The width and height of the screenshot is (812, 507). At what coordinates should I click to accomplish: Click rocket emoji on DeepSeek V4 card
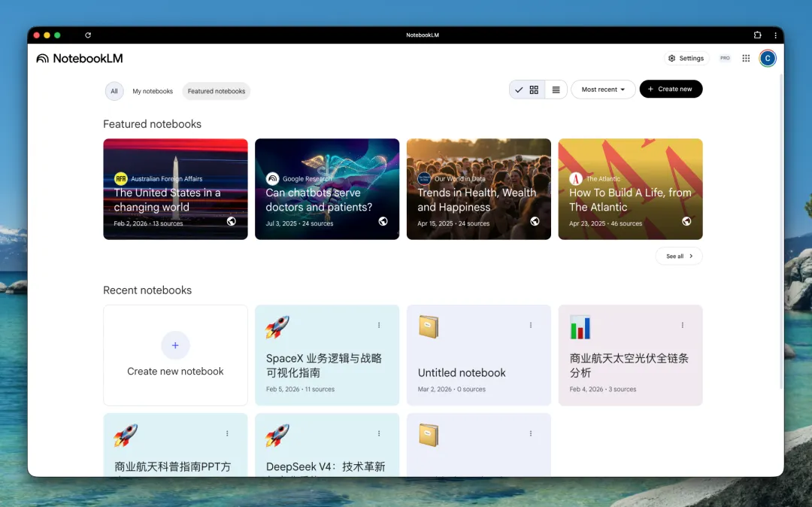pos(277,436)
